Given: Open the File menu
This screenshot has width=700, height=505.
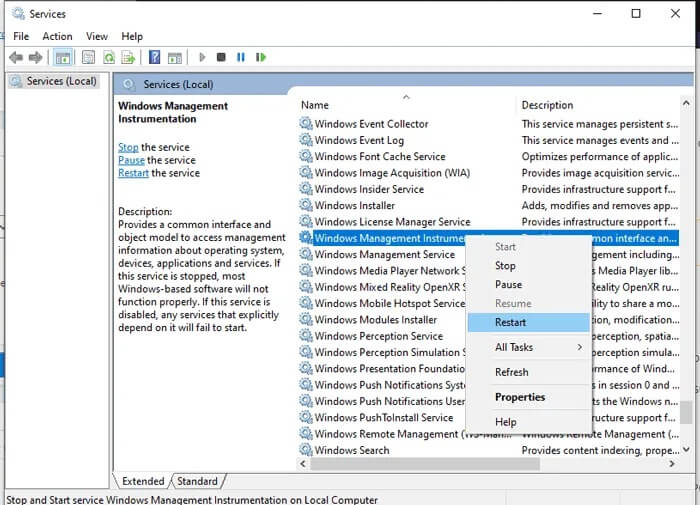Looking at the screenshot, I should pos(21,36).
